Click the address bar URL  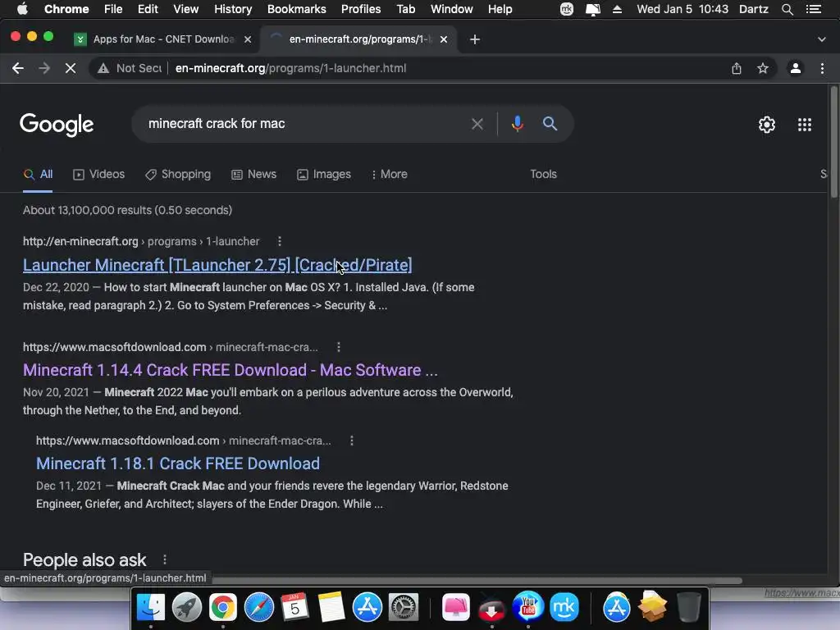291,68
